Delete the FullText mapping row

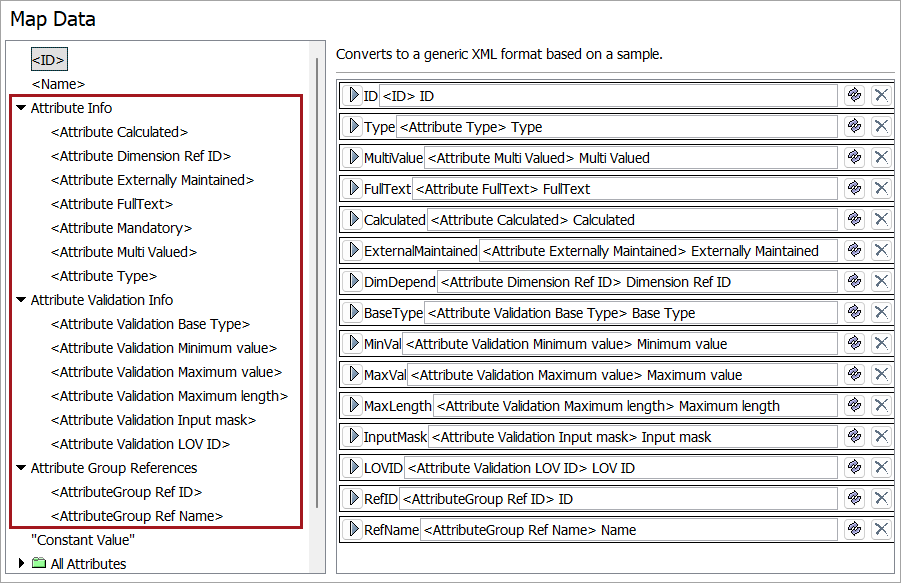[881, 188]
